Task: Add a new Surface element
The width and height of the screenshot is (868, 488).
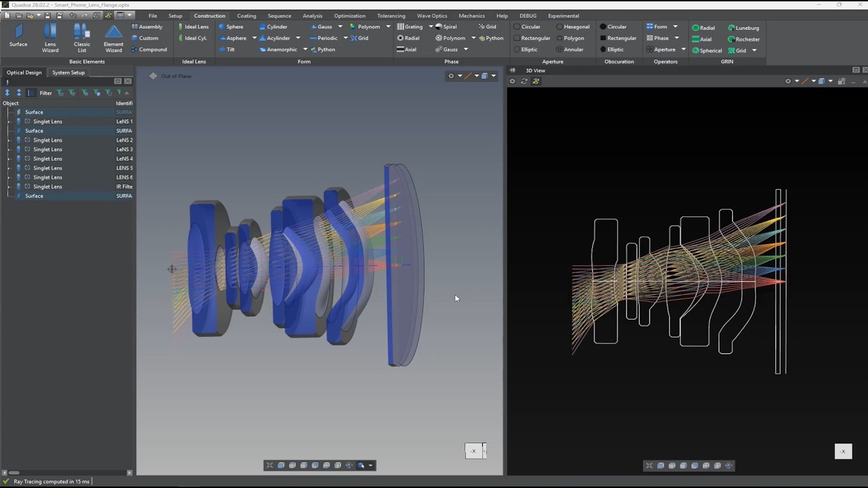Action: pos(18,37)
